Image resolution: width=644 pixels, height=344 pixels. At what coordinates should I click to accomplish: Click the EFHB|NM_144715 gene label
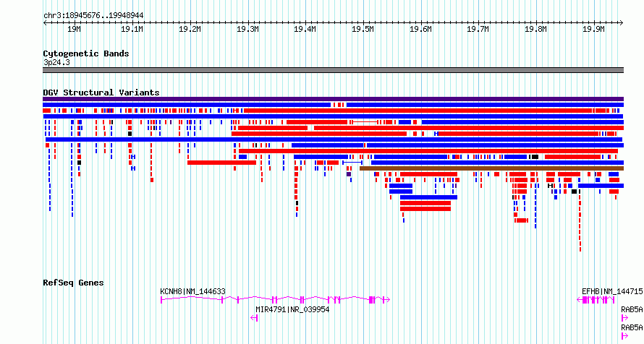tap(612, 291)
